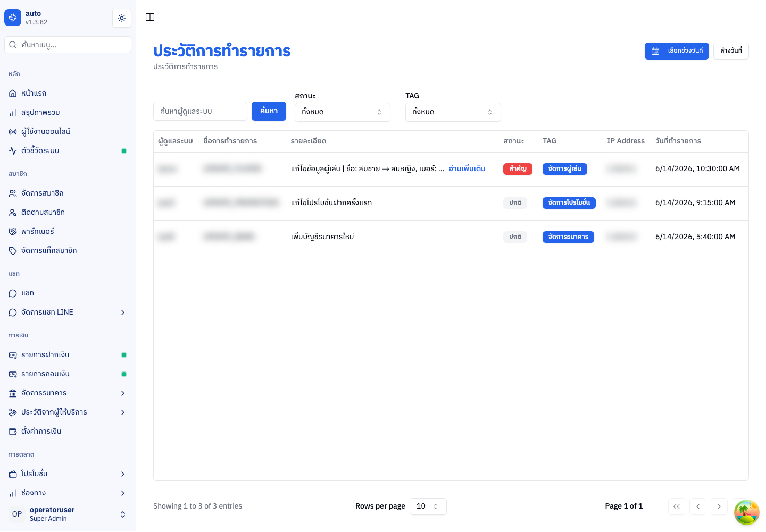Click the ชื่อการทำรายการ column header
This screenshot has height=532, width=766.
point(230,141)
